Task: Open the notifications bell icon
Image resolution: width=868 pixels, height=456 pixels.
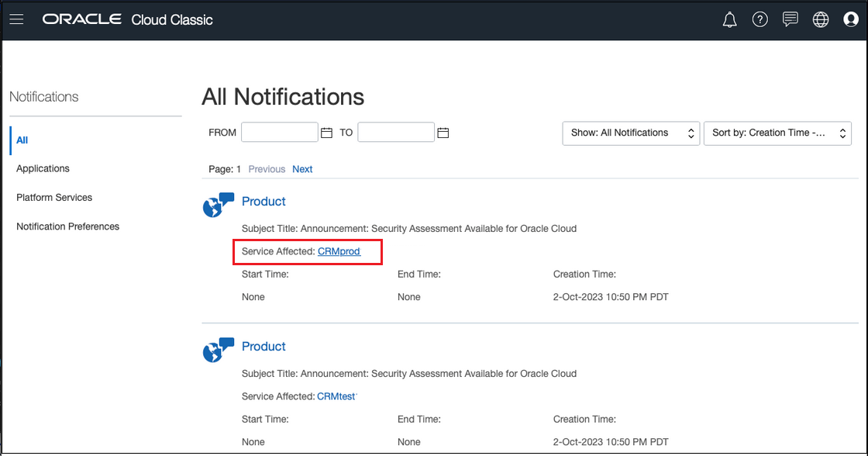Action: click(x=729, y=19)
